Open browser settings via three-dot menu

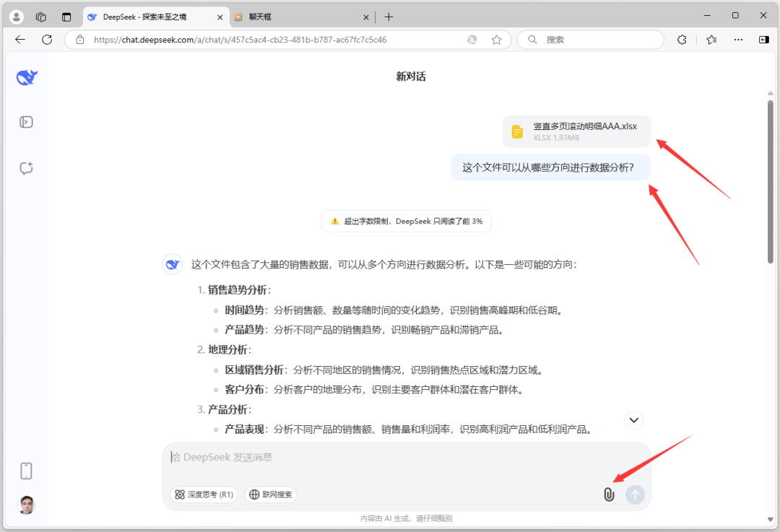point(738,40)
